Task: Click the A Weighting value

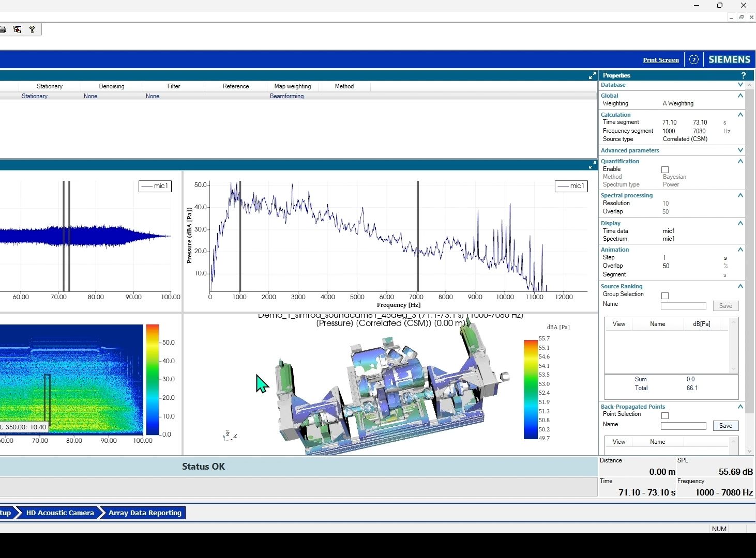Action: [x=678, y=103]
